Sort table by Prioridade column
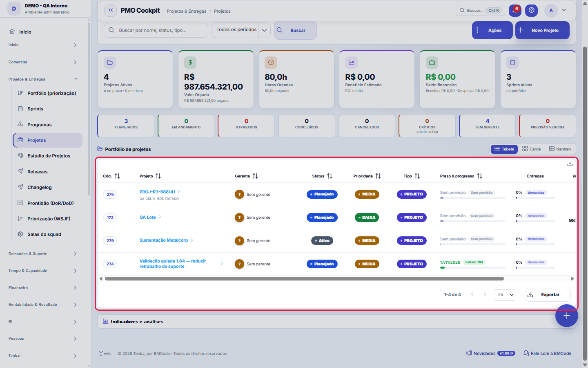 pyautogui.click(x=378, y=176)
